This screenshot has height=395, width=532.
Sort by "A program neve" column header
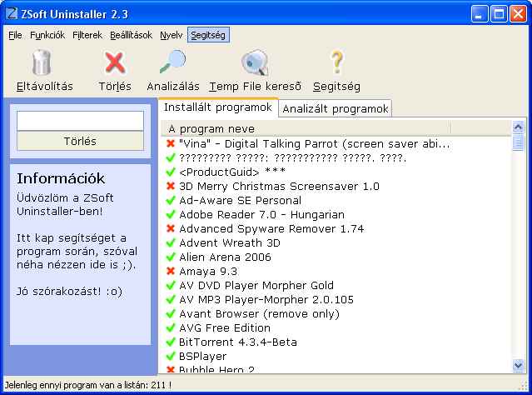[x=306, y=128]
